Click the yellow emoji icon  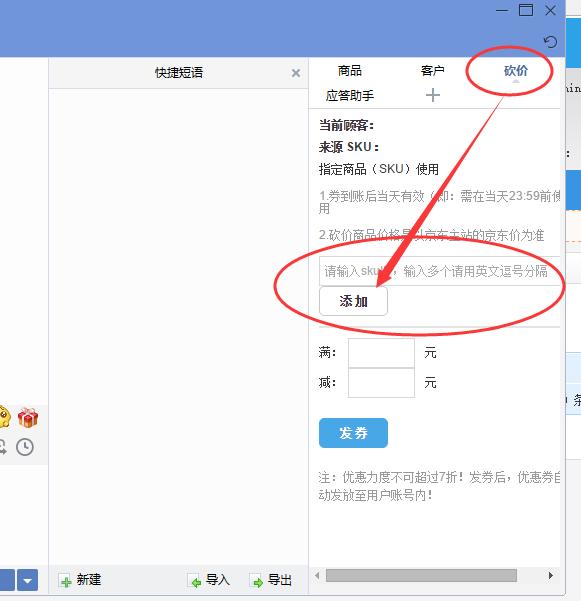coord(4,417)
